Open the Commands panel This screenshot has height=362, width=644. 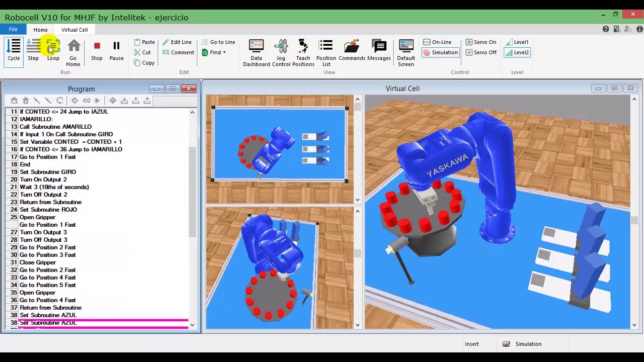click(x=352, y=50)
